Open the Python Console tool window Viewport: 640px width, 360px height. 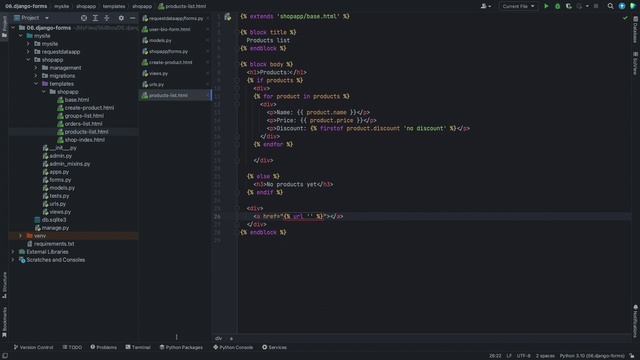point(233,347)
